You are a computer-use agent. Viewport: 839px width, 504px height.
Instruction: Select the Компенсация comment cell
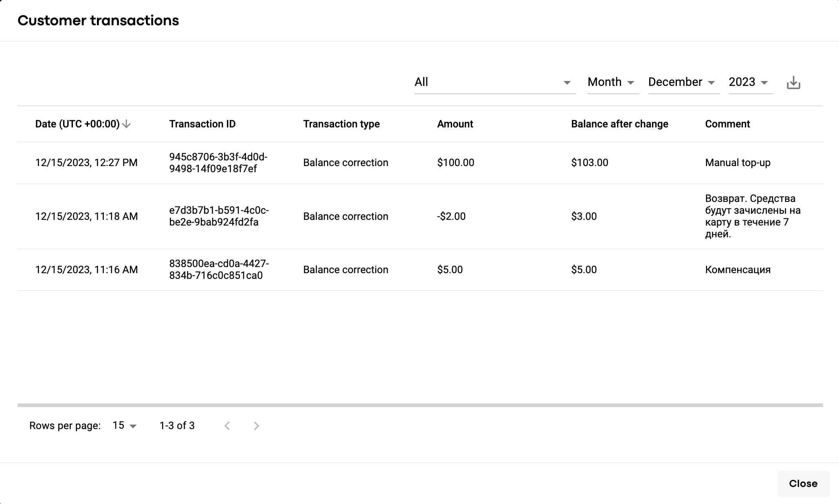(738, 270)
